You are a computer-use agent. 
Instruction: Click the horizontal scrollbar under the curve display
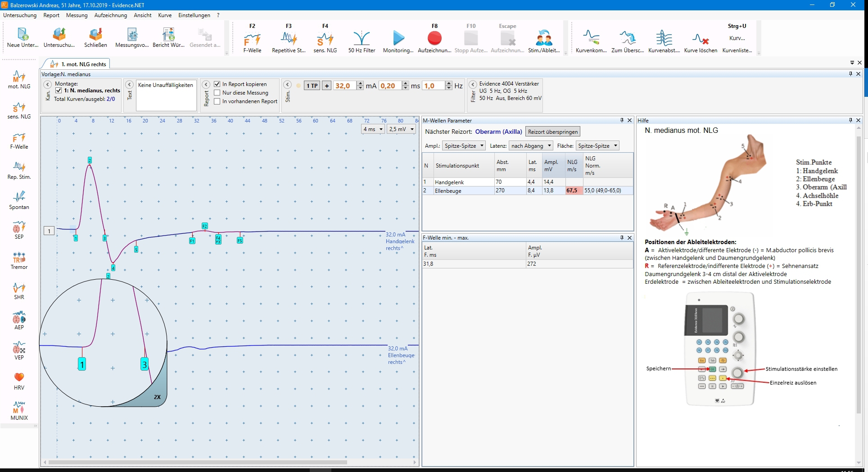coord(198,463)
